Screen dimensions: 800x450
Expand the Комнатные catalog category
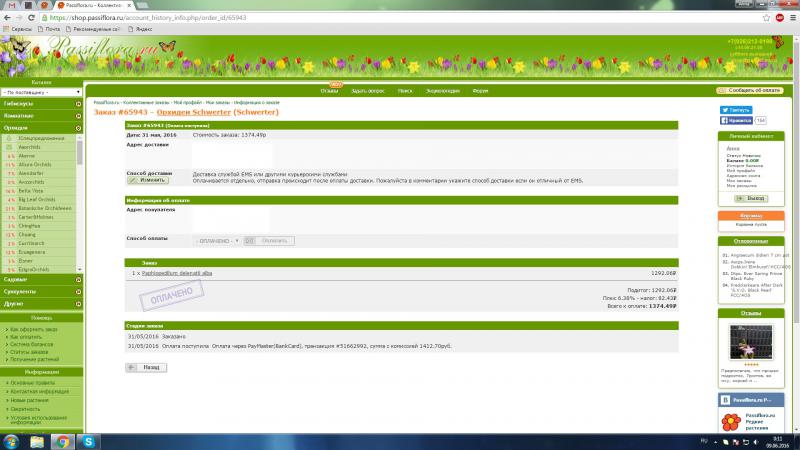point(40,116)
